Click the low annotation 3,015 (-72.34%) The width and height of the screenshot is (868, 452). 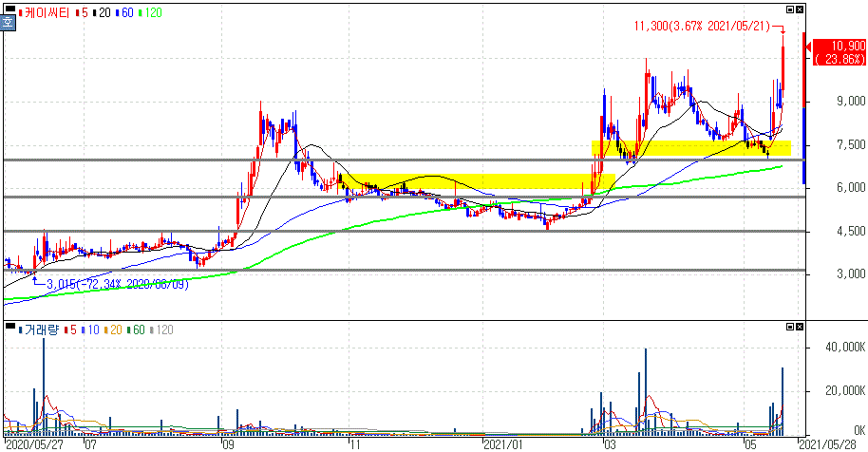click(x=118, y=284)
